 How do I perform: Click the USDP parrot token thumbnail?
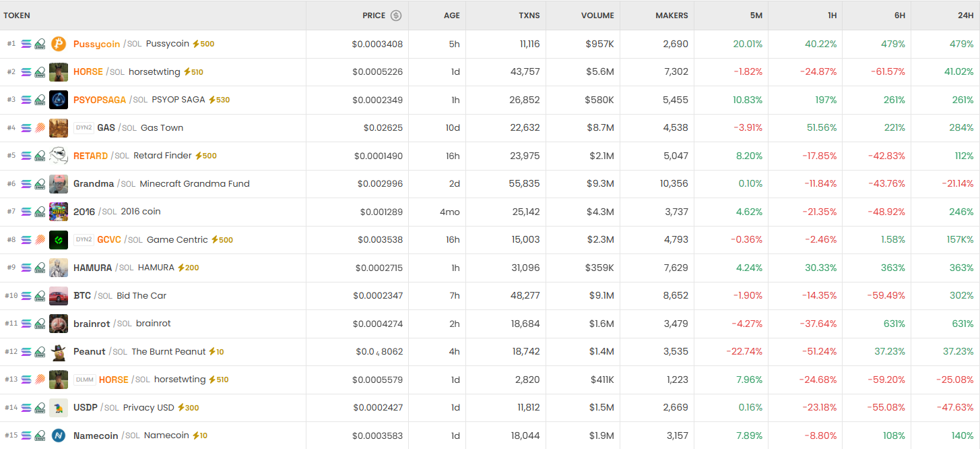59,407
